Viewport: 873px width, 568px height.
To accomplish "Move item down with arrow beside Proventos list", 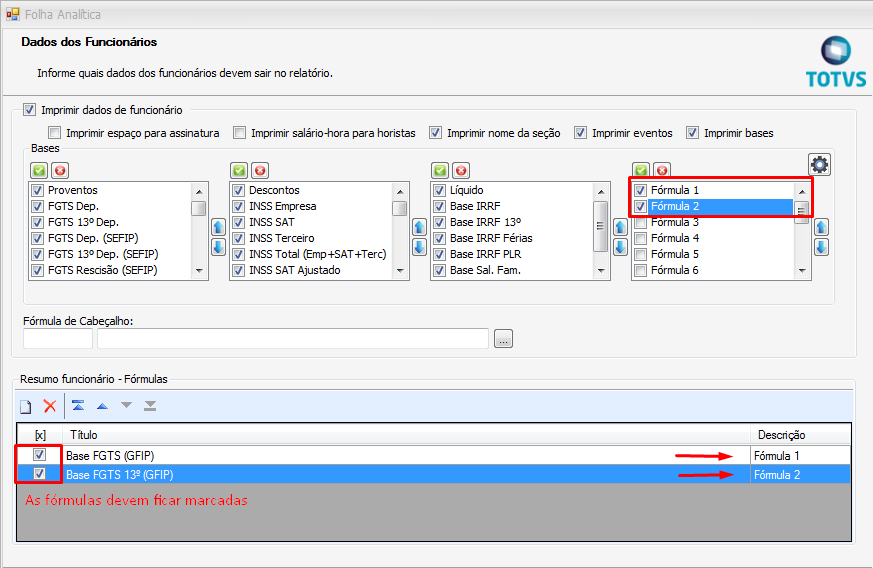I will pos(218,247).
